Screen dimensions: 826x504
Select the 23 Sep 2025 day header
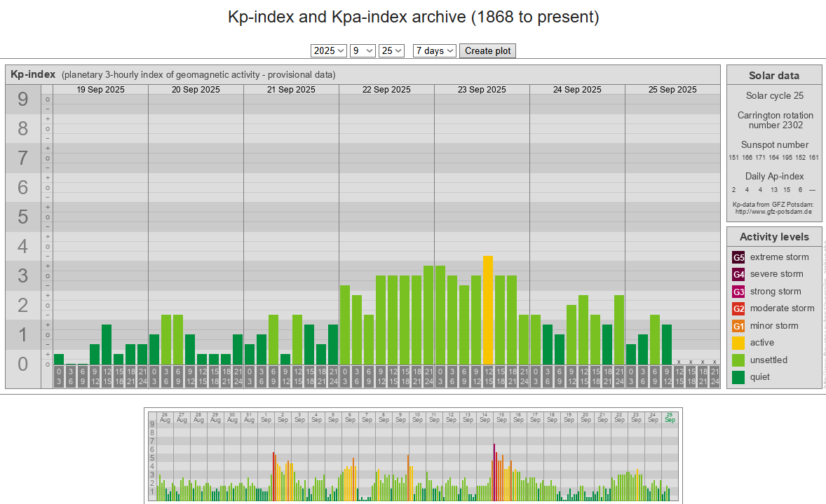[482, 90]
